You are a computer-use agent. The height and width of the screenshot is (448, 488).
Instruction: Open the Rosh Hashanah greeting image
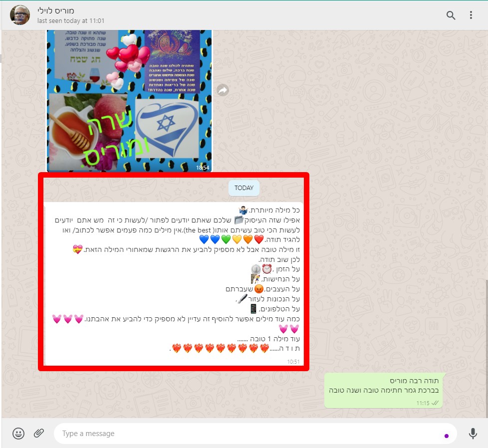coord(129,100)
